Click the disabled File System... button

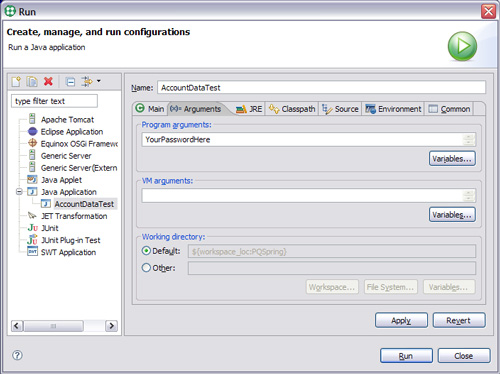391,287
